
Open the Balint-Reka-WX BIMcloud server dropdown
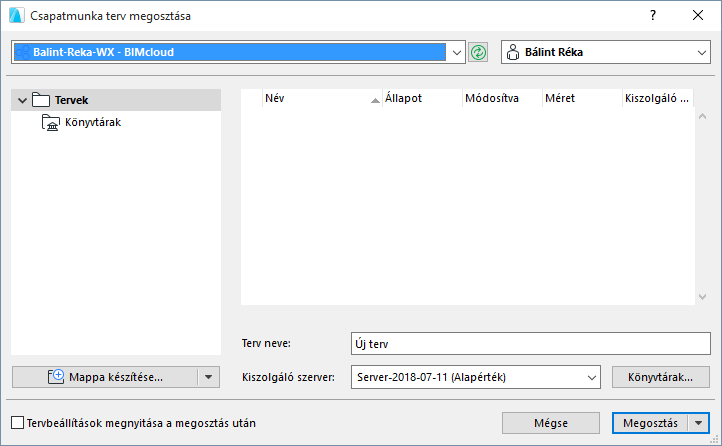(x=456, y=52)
